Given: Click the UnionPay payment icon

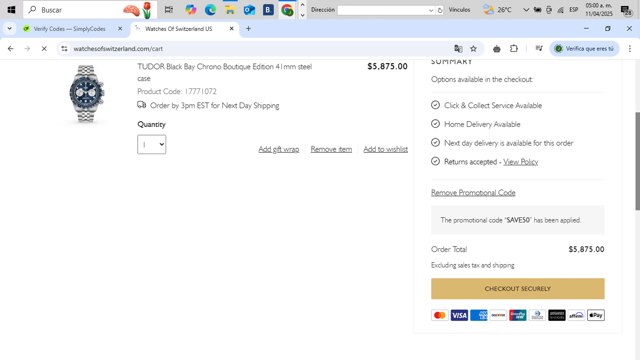Looking at the screenshot, I should coord(518,315).
